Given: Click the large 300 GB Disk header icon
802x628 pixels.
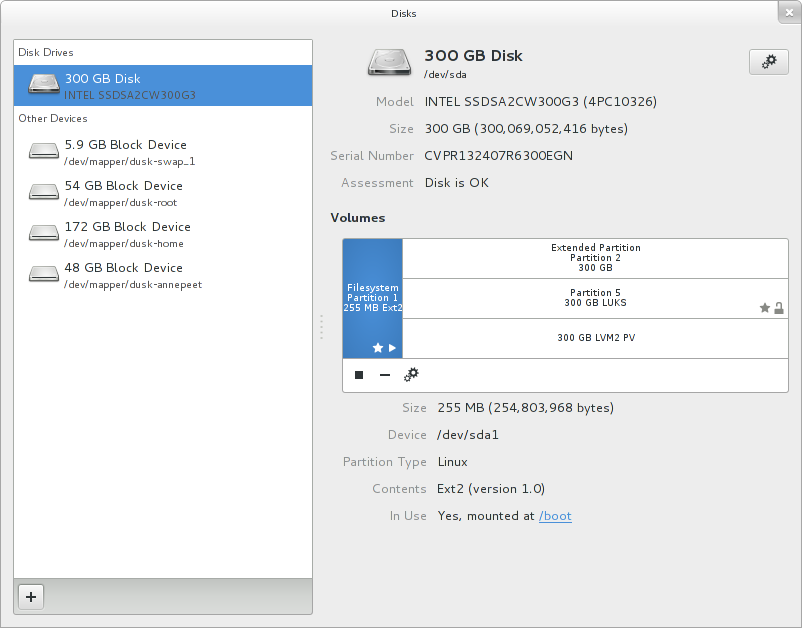Looking at the screenshot, I should tap(388, 63).
